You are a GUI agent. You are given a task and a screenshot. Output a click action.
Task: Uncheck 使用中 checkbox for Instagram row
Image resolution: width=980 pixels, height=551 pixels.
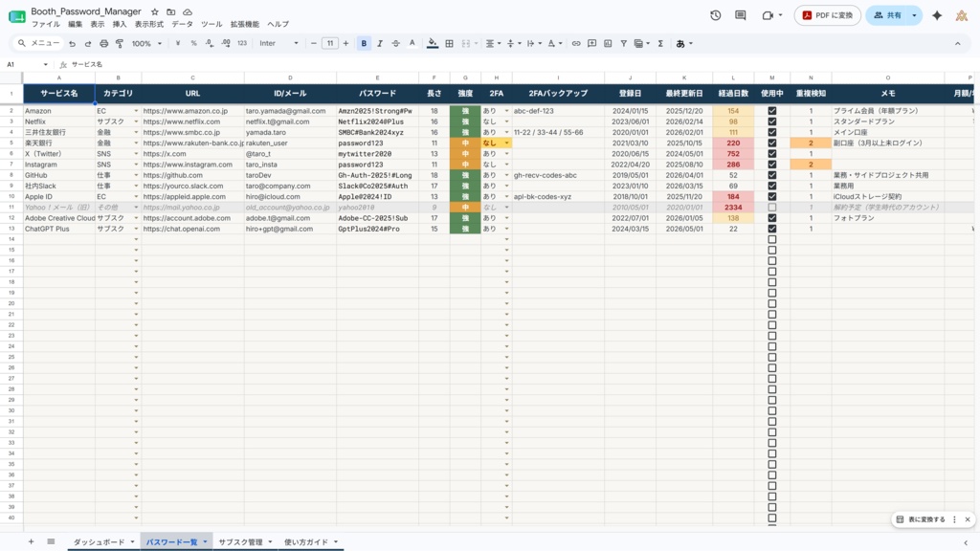click(772, 165)
